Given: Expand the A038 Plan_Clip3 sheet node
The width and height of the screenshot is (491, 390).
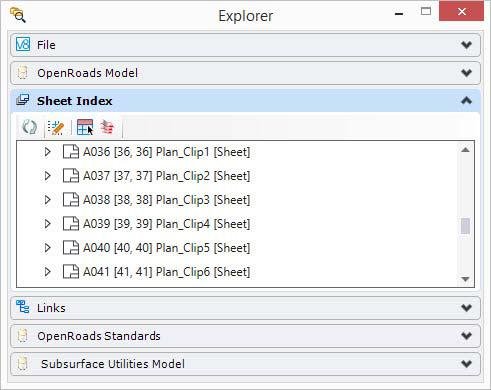Looking at the screenshot, I should point(48,200).
